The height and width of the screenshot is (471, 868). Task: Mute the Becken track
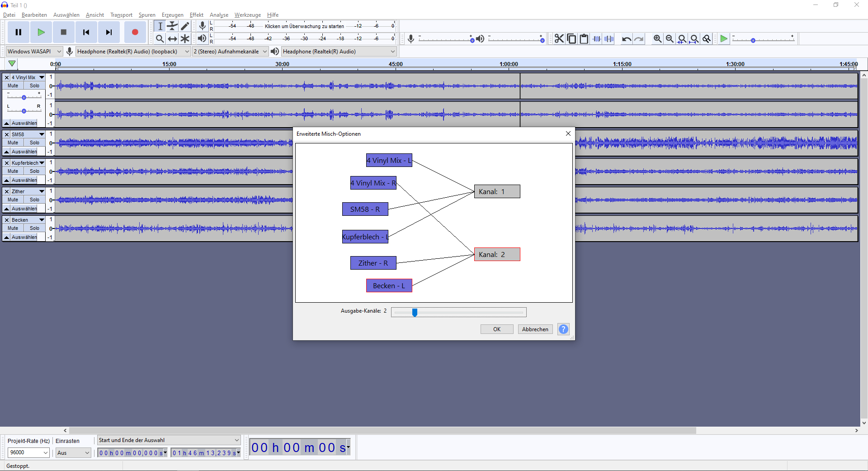pyautogui.click(x=13, y=228)
